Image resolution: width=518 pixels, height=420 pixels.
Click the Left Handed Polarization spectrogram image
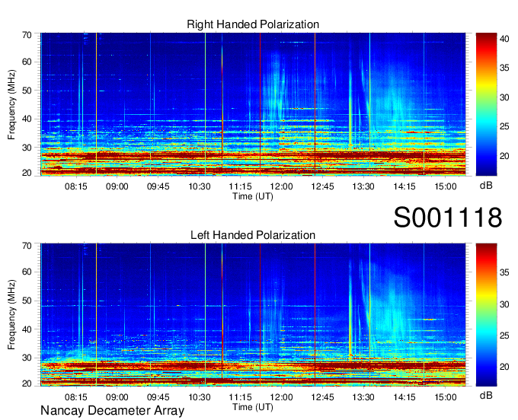(x=253, y=315)
